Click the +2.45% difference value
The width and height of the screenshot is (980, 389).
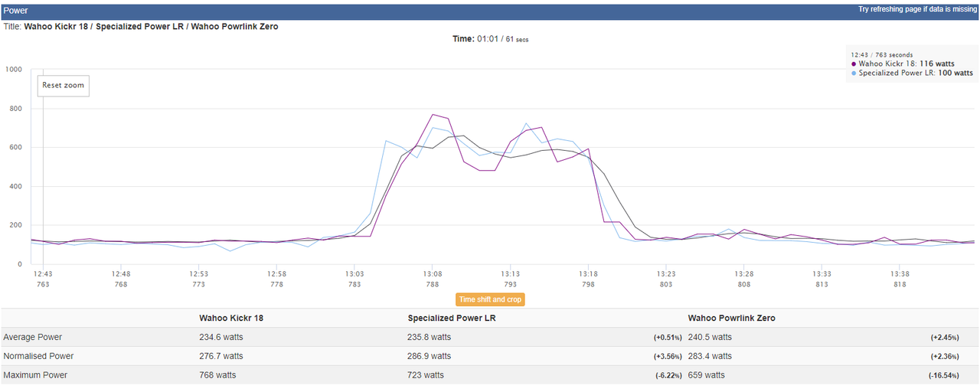click(x=946, y=338)
